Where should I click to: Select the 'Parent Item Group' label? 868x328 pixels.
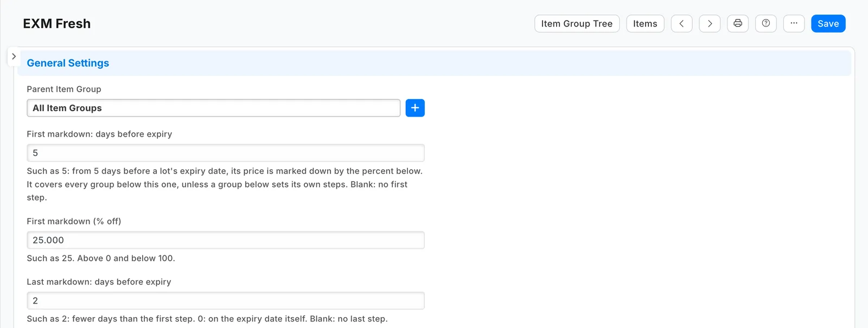pyautogui.click(x=64, y=89)
